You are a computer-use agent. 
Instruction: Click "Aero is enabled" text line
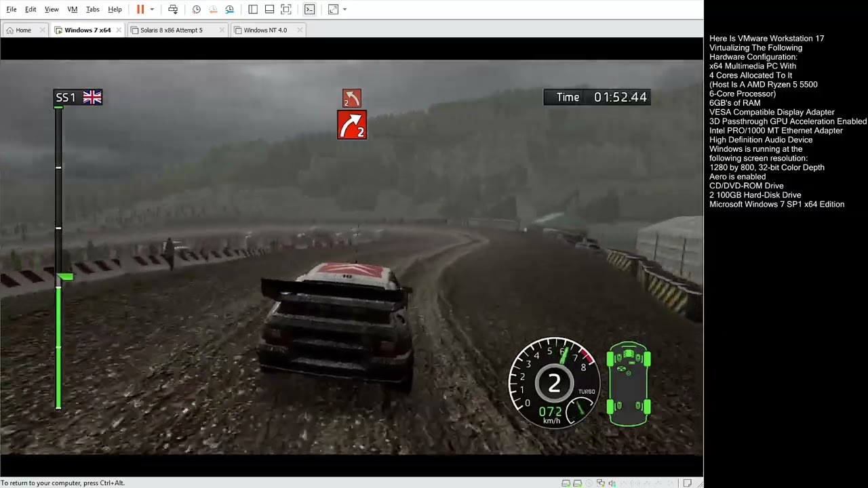click(737, 176)
